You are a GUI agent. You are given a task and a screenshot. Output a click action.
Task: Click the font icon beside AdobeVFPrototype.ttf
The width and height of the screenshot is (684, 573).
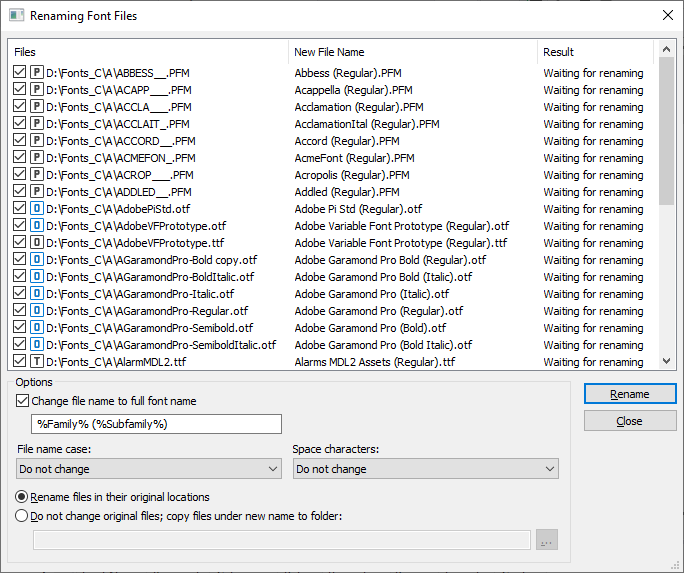tap(37, 242)
